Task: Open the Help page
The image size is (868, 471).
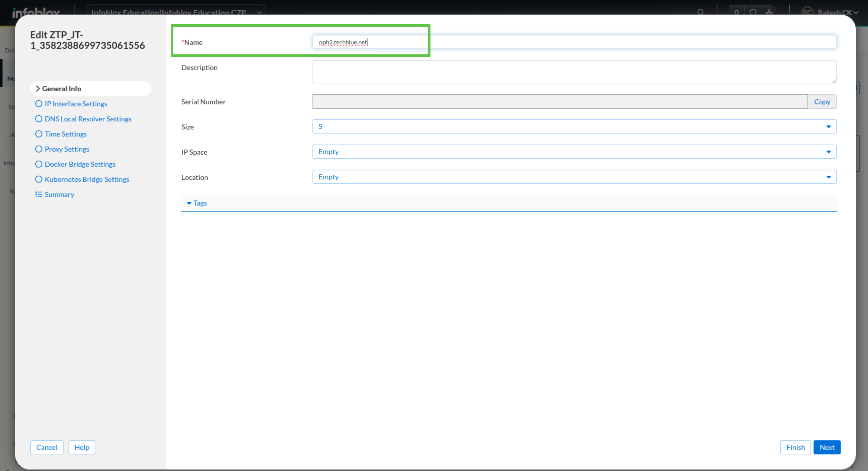Action: (x=82, y=447)
